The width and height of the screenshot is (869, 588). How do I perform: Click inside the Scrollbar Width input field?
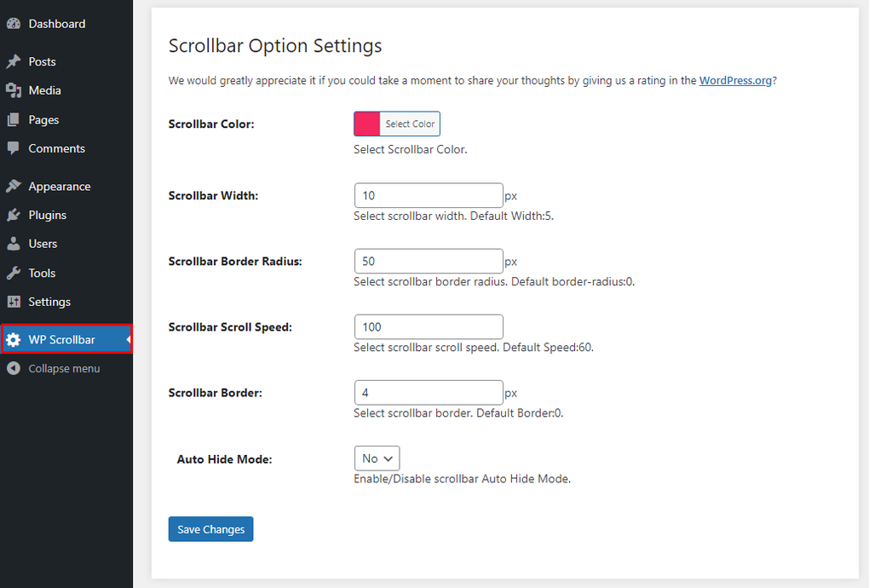pos(429,195)
